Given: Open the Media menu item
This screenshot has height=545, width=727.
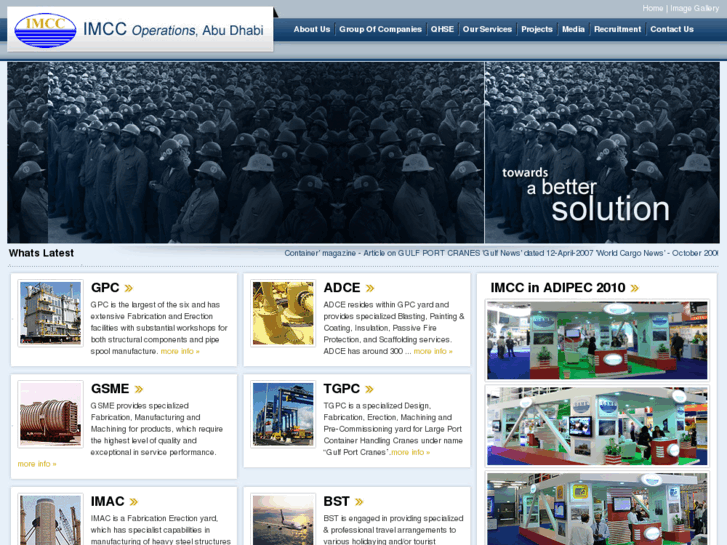Looking at the screenshot, I should click(574, 29).
